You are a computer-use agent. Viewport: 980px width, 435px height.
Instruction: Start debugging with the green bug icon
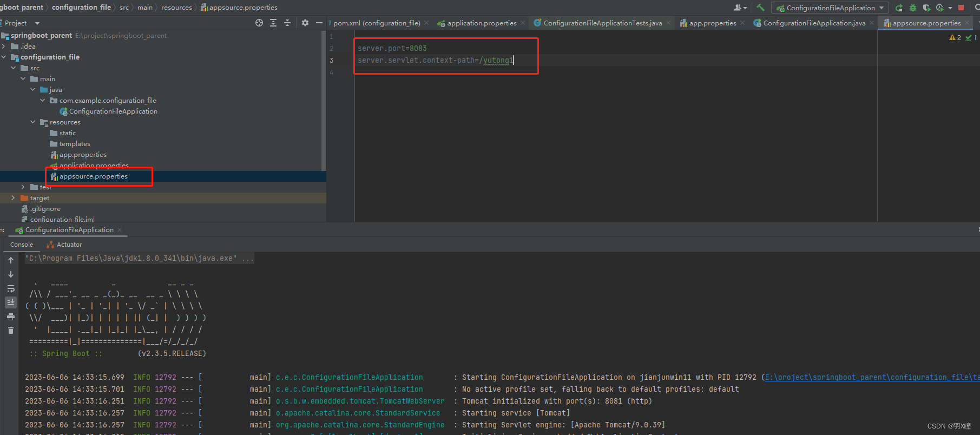pyautogui.click(x=913, y=8)
